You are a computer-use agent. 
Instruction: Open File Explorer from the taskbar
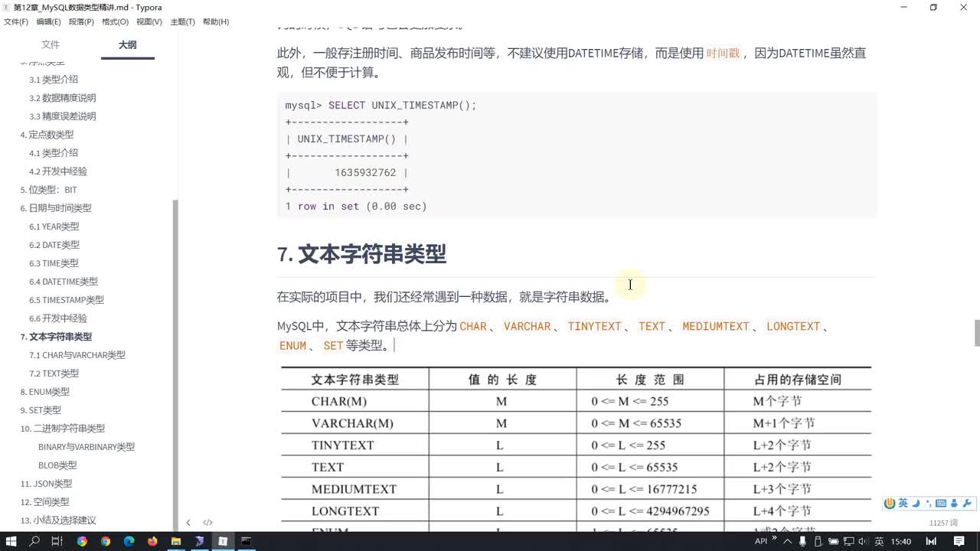point(176,541)
